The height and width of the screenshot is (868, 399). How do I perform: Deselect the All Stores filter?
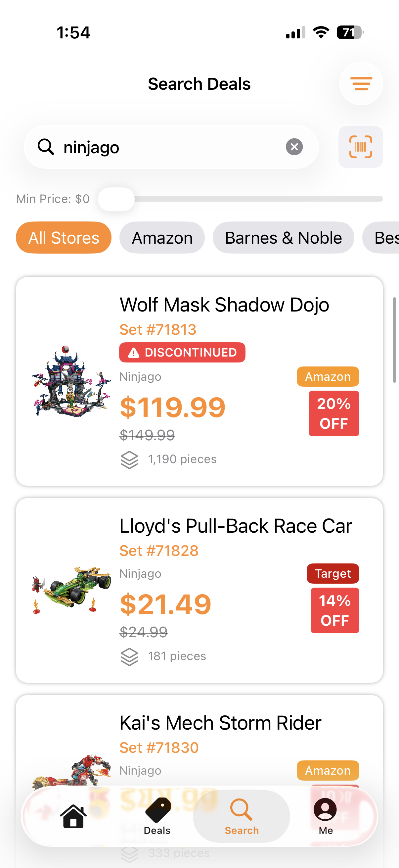(63, 238)
